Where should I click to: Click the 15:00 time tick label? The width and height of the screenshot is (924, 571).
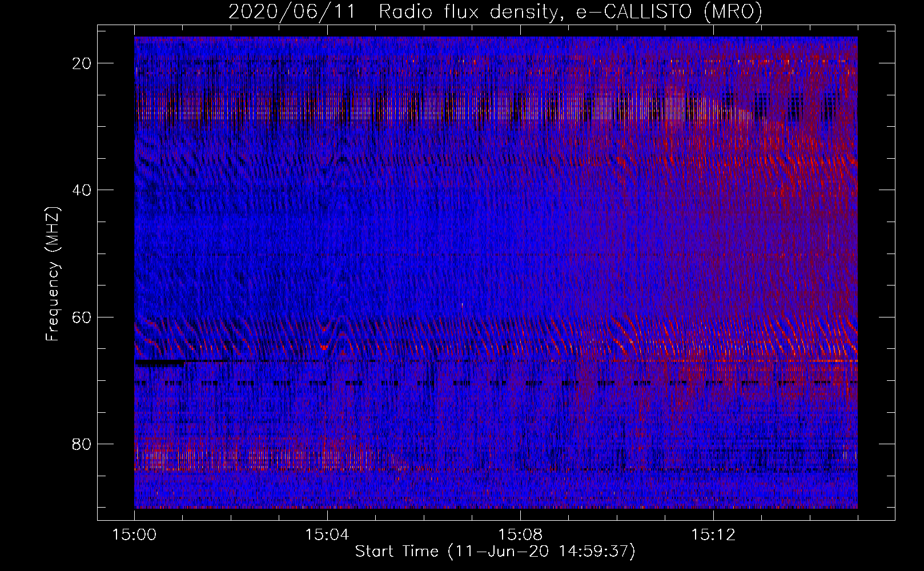[134, 535]
